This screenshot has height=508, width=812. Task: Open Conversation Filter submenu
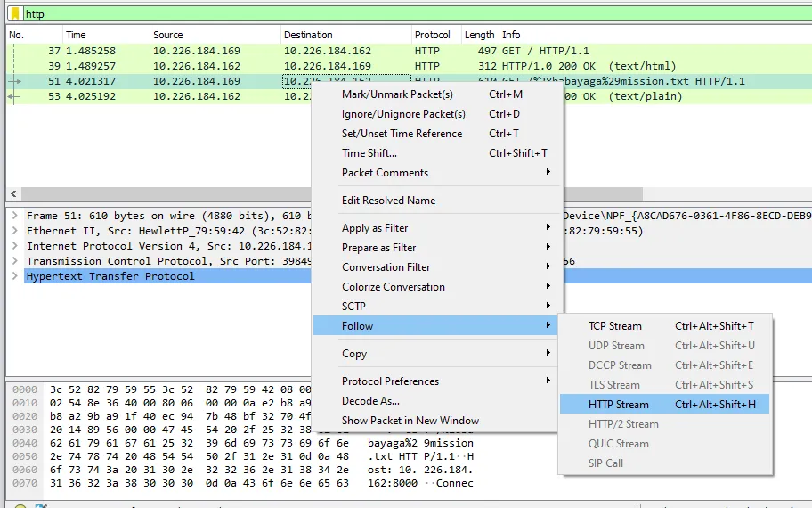pos(436,267)
